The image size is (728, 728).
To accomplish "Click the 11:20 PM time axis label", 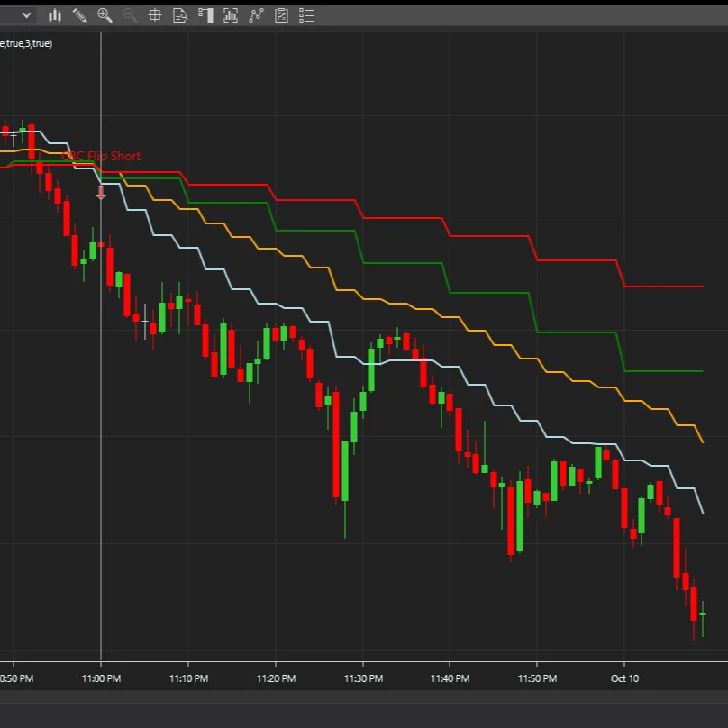I will [x=276, y=678].
